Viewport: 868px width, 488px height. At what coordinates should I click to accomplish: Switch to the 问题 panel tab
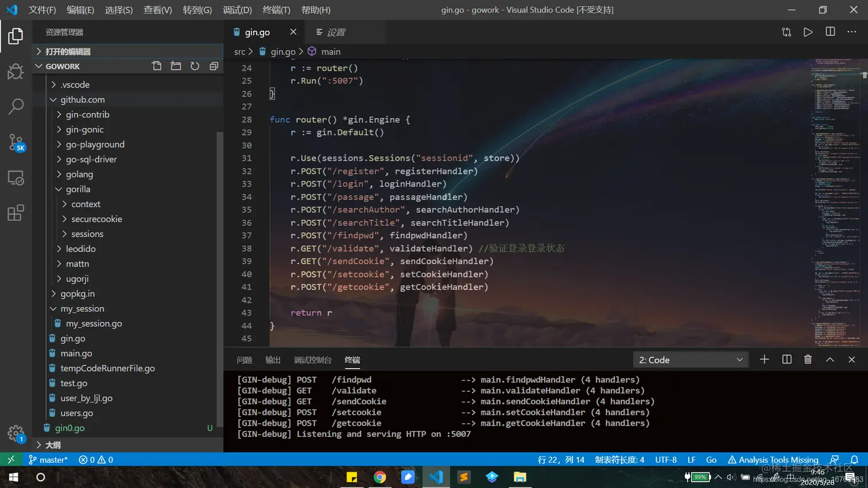(x=245, y=360)
